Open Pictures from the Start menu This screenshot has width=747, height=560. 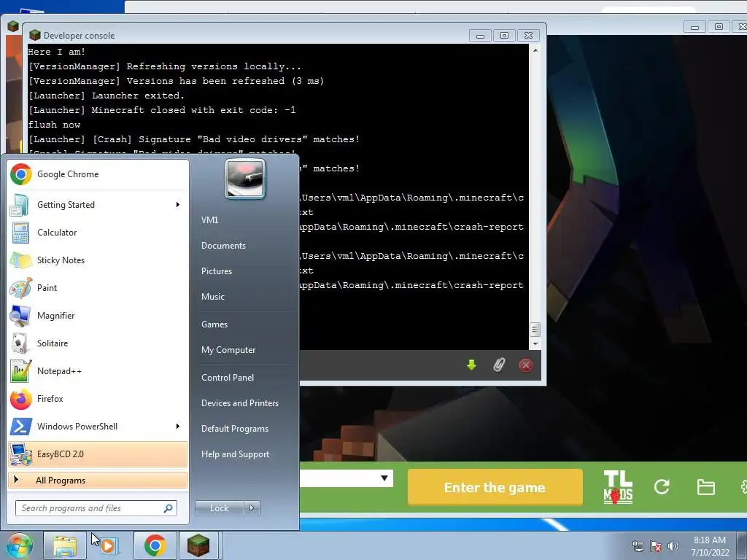pos(217,271)
